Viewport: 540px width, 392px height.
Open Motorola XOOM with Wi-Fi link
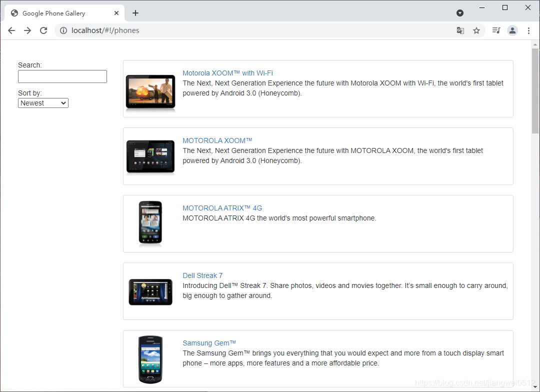pyautogui.click(x=227, y=73)
